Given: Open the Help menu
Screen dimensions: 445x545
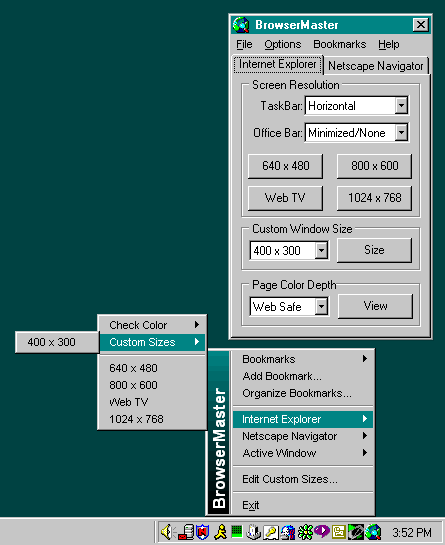Looking at the screenshot, I should [389, 44].
